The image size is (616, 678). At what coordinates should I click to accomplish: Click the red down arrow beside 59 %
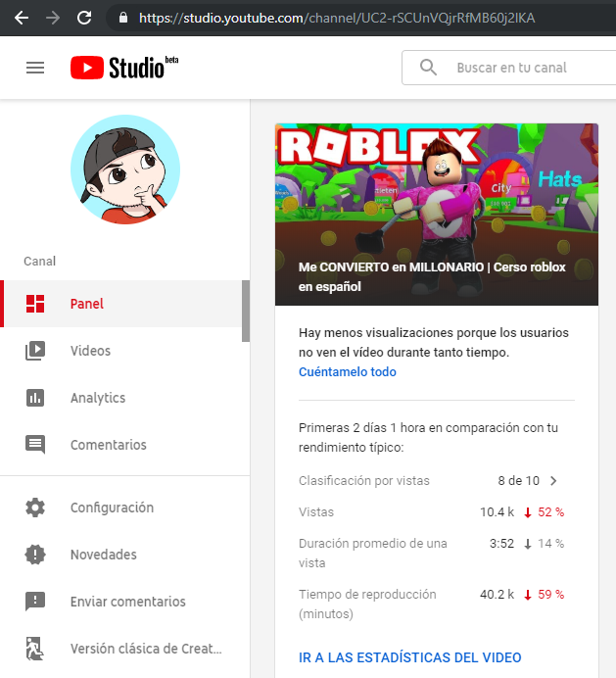pyautogui.click(x=528, y=595)
